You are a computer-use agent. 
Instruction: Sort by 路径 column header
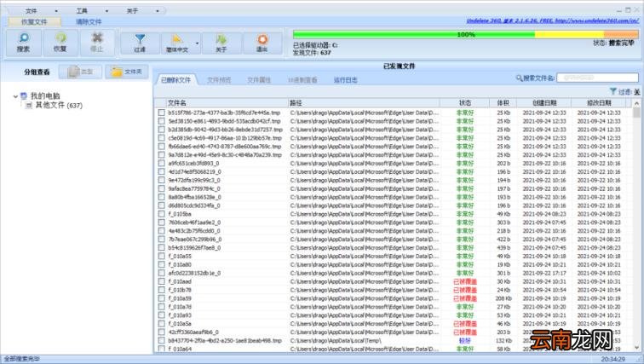[364, 102]
